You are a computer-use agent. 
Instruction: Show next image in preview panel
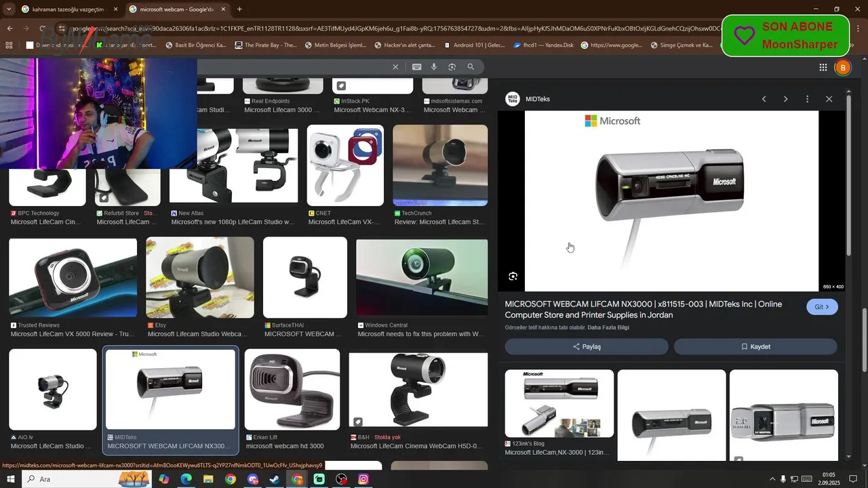(x=785, y=99)
